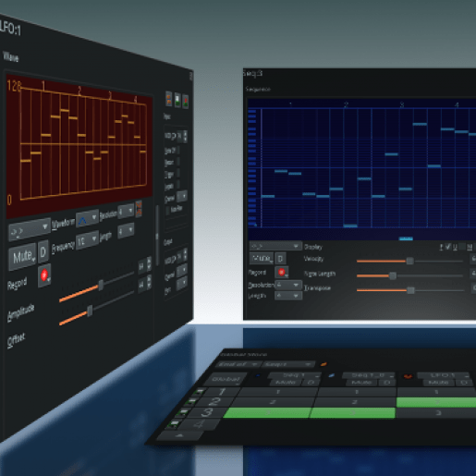
Task: Toggle the Mute button in the LFO panel
Action: click(22, 256)
